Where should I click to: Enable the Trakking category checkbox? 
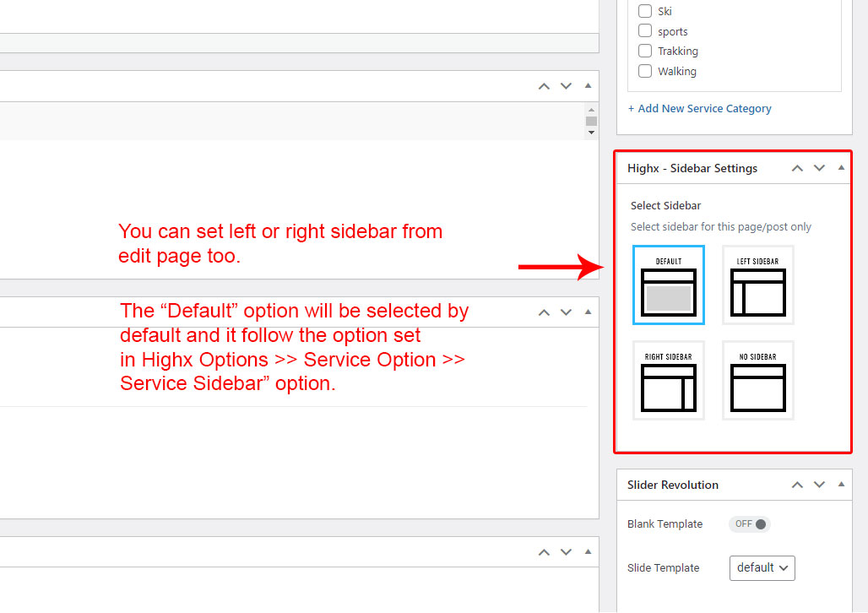click(x=645, y=51)
